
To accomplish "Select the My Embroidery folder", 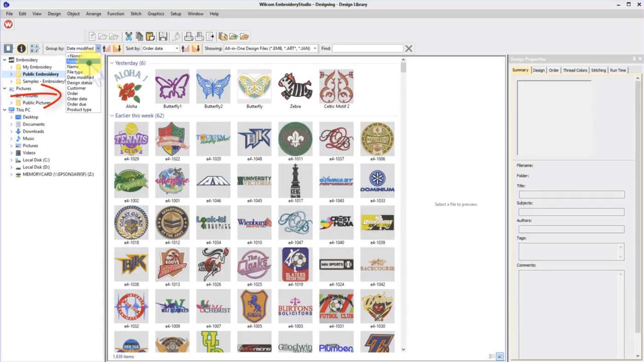I will (x=37, y=67).
